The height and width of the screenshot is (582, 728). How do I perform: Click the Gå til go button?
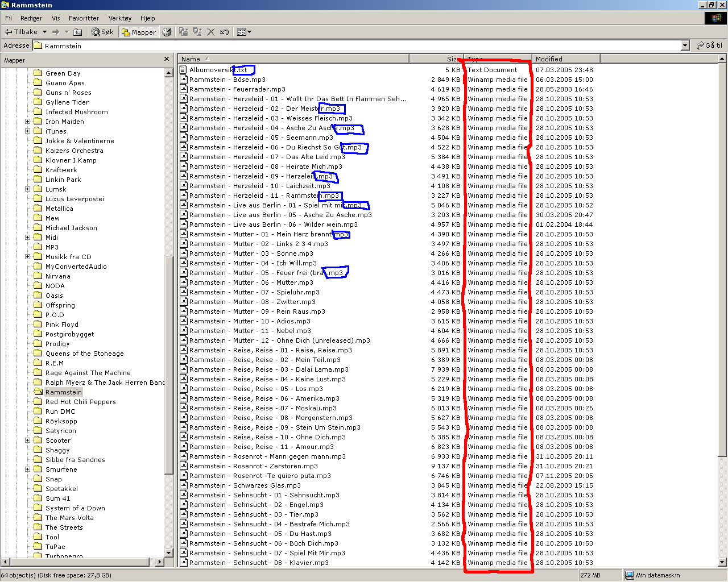pos(709,45)
